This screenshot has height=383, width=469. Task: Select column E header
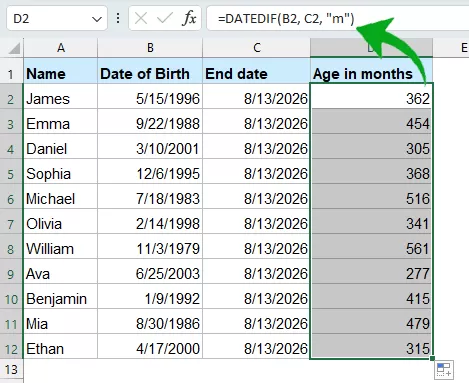(x=463, y=48)
